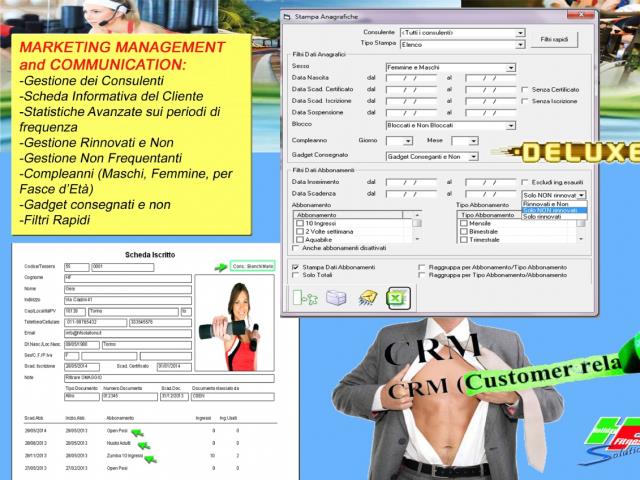Check the Aquabike subscription box
The width and height of the screenshot is (640, 480).
[x=300, y=240]
